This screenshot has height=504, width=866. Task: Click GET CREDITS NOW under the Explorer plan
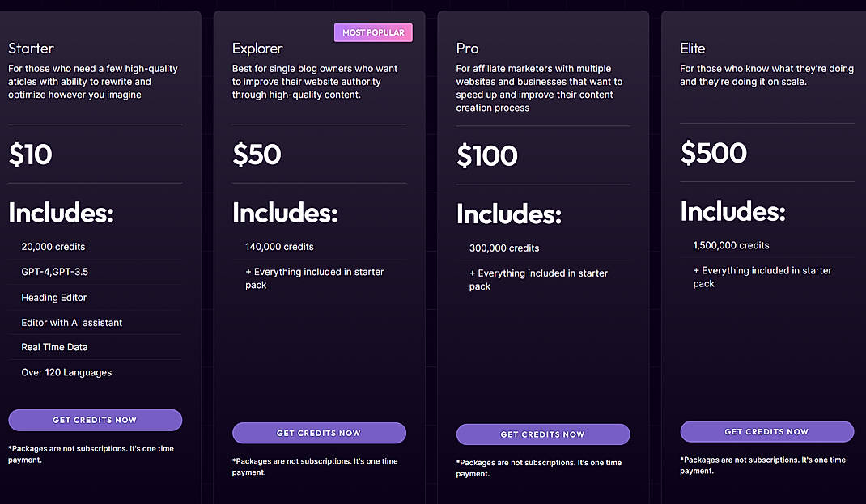319,433
